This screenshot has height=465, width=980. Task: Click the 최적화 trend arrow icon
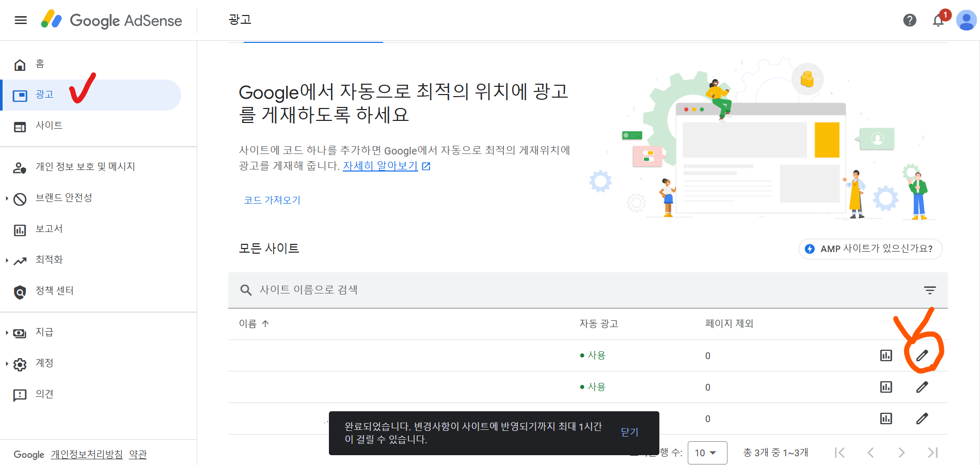20,261
